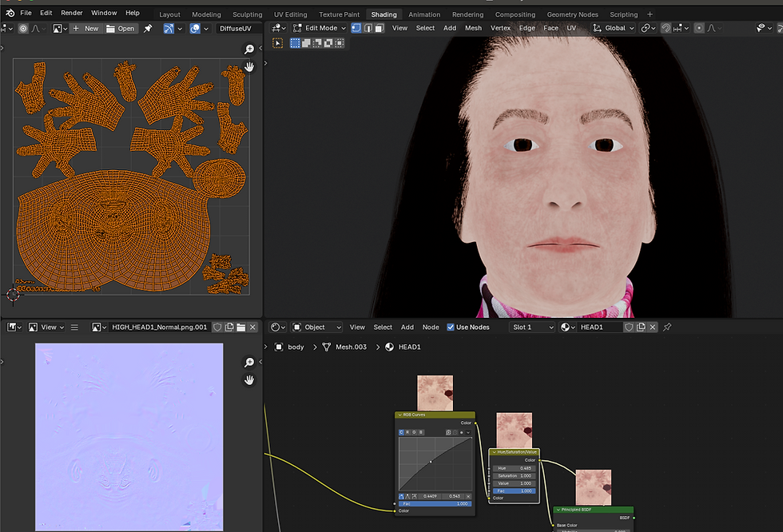The image size is (783, 532).
Task: Duplicate the HEAD1 material
Action: point(641,327)
